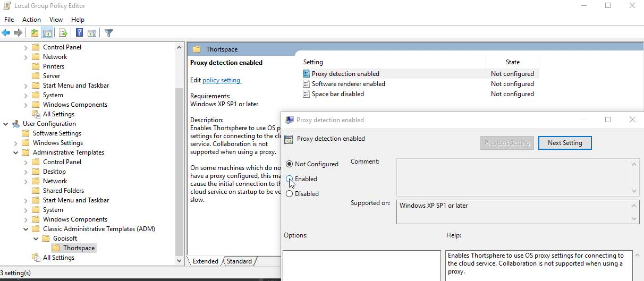644x281 pixels.
Task: Click the Next Setting button
Action: tap(565, 143)
